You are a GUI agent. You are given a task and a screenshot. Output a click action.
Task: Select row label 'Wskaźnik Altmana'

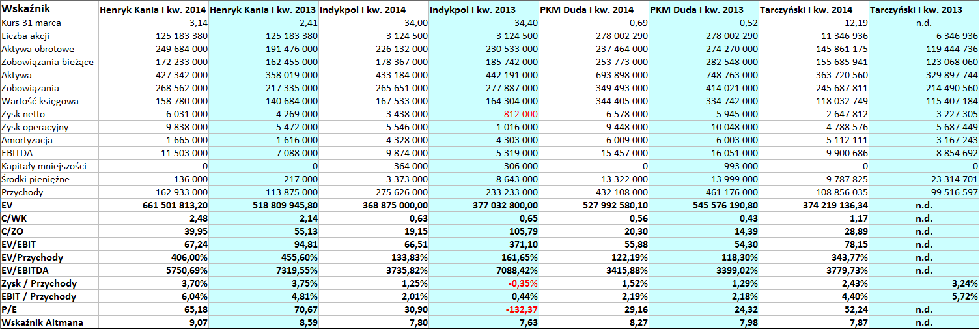(x=49, y=322)
